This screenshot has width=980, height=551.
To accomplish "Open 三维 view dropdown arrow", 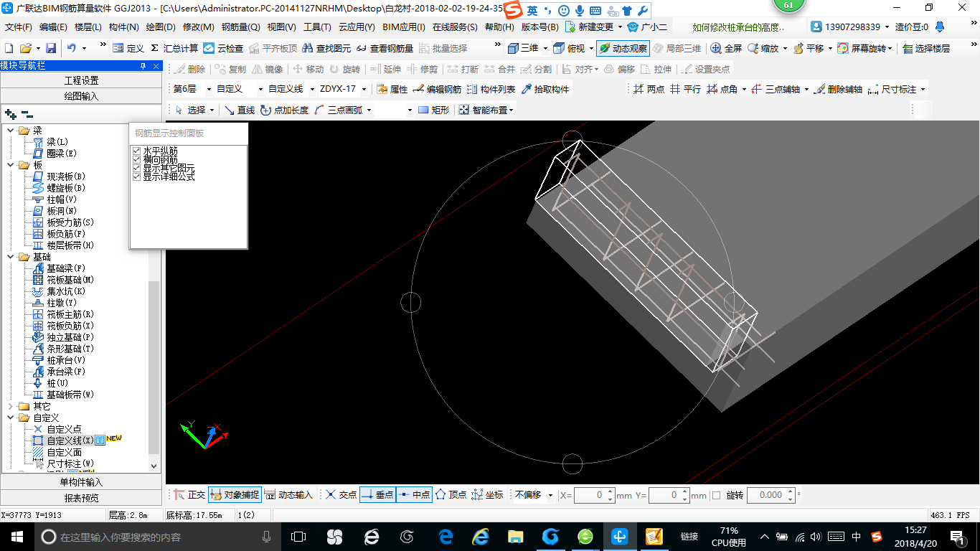I will [x=545, y=48].
